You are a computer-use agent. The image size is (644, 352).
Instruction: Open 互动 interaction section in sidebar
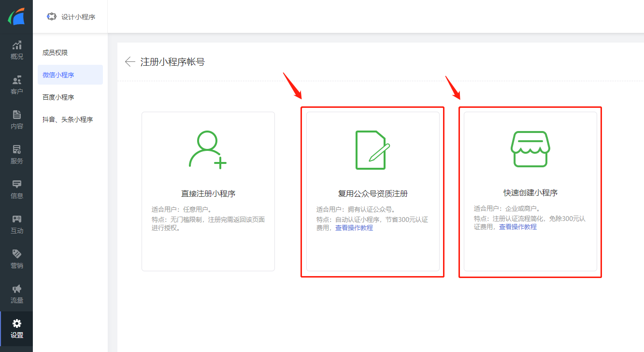16,224
